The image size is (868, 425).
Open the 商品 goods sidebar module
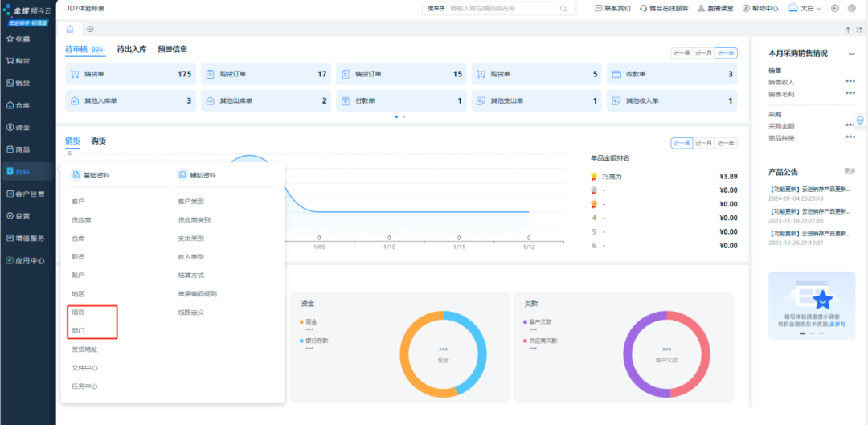point(18,149)
